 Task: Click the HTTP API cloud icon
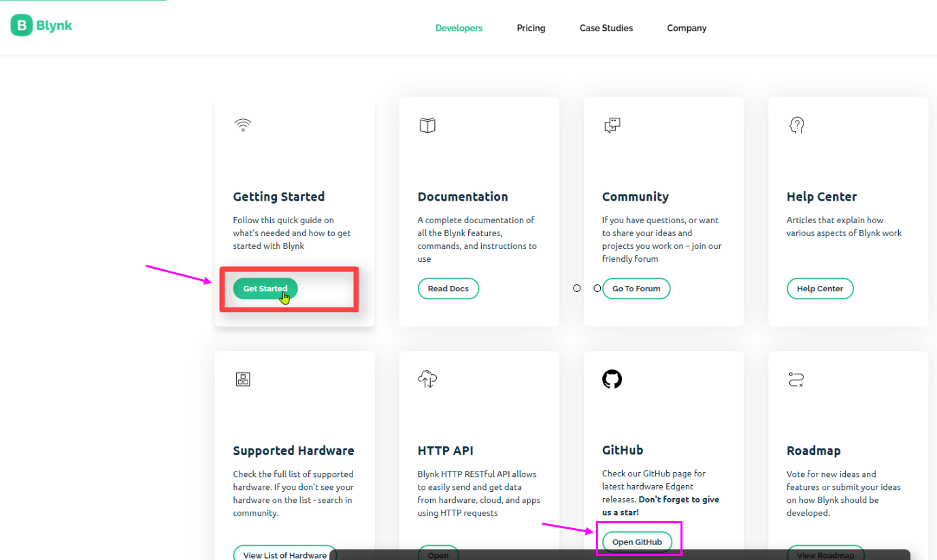[427, 379]
